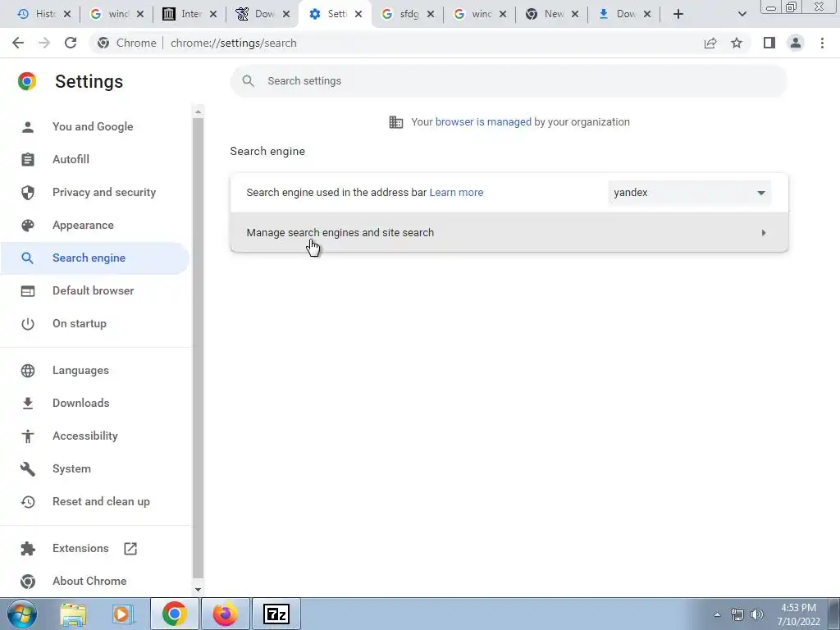
Task: Open On startup settings
Action: pos(80,323)
